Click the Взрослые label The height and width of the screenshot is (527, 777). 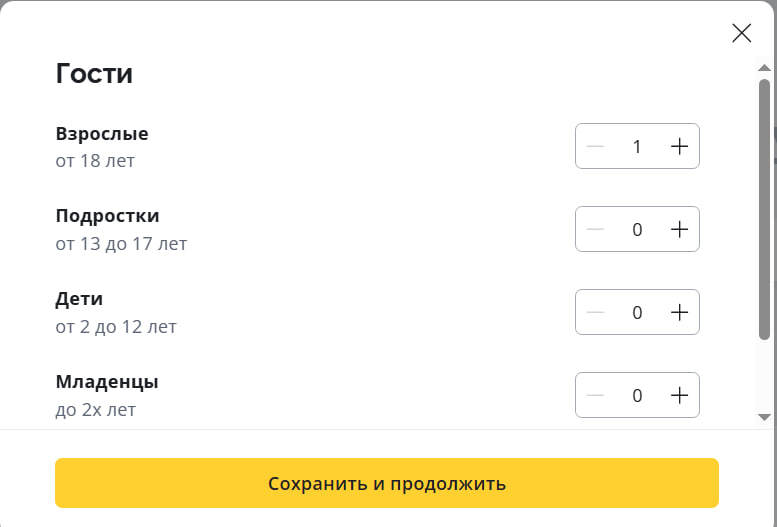(x=102, y=134)
